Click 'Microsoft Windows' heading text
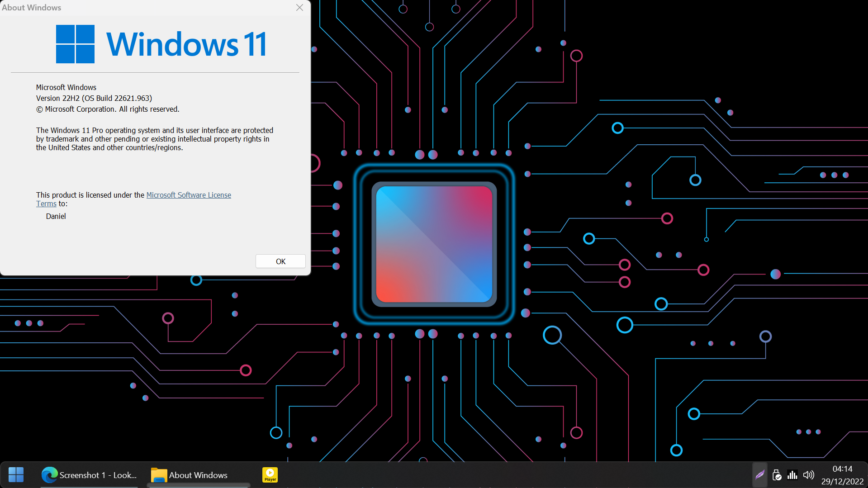Viewport: 868px width, 488px height. click(x=66, y=87)
